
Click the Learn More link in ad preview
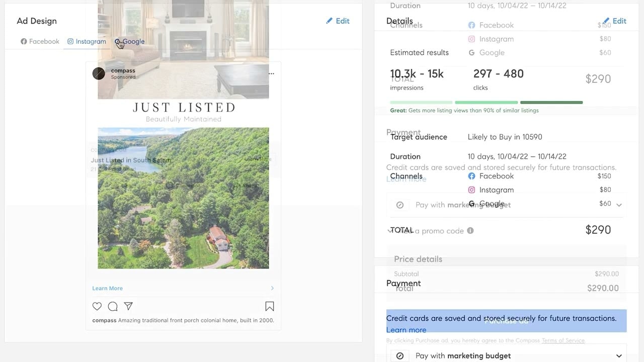[107, 288]
